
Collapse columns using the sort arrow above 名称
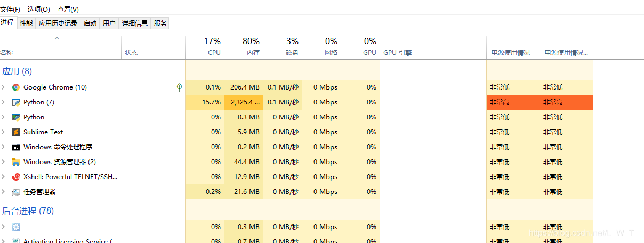pyautogui.click(x=57, y=38)
